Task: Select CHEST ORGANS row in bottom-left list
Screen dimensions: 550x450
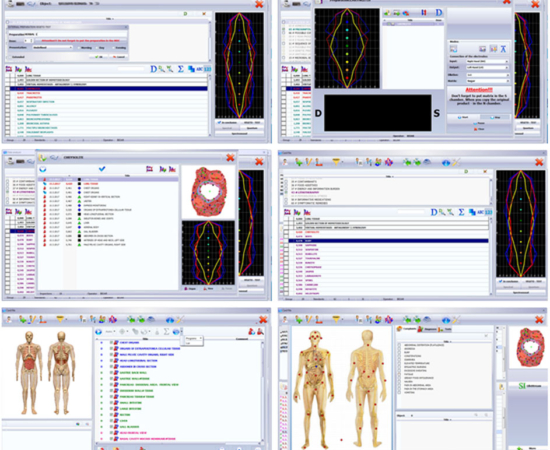Action: (x=130, y=343)
